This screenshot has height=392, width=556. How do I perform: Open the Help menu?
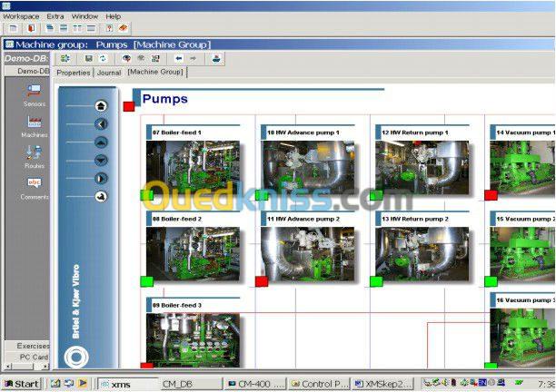pos(114,16)
